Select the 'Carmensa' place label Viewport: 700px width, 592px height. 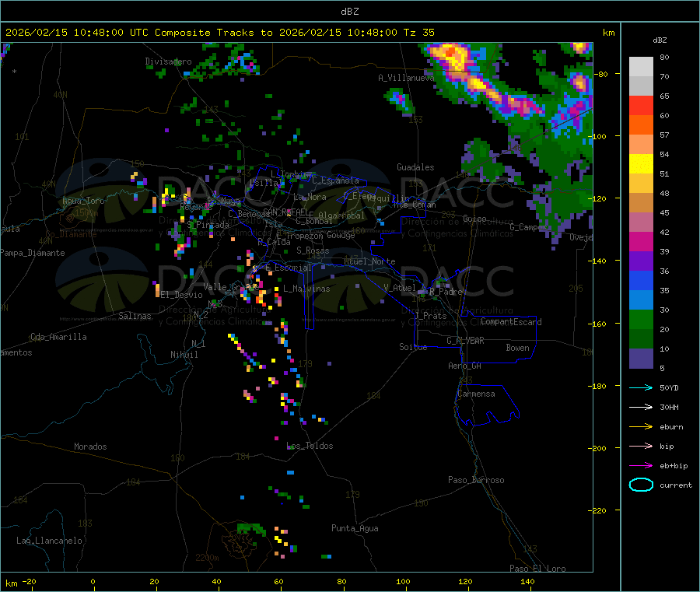(476, 394)
